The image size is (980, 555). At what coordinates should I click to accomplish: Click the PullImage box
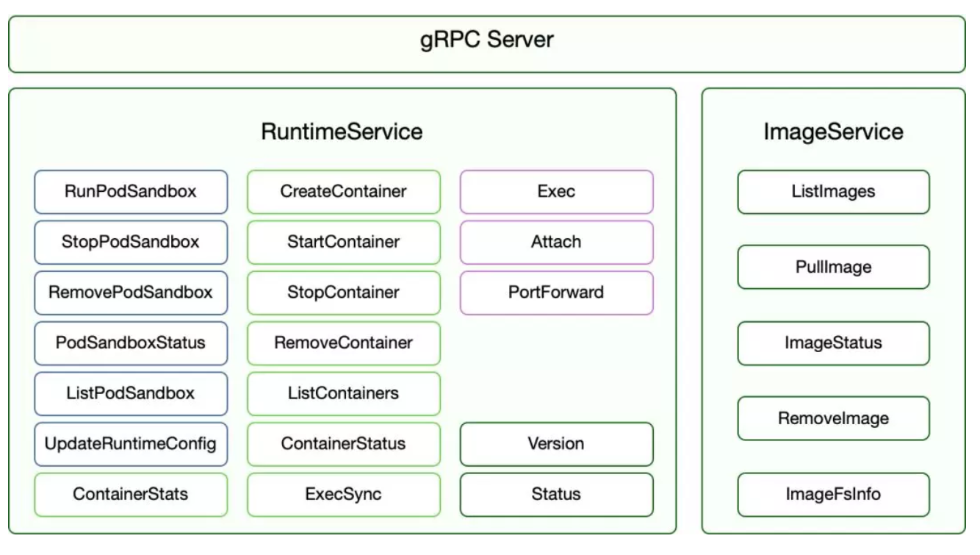coord(833,267)
